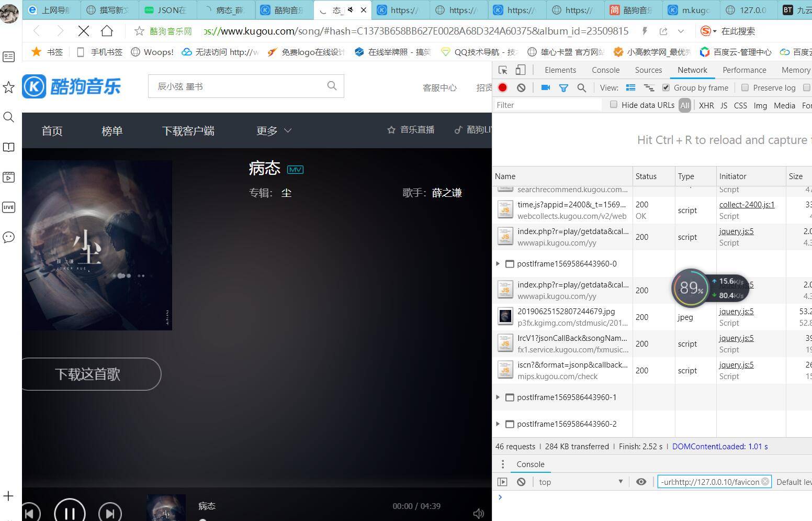This screenshot has width=812, height=521.
Task: Click the inspect element picker icon in DevTools
Action: 503,70
